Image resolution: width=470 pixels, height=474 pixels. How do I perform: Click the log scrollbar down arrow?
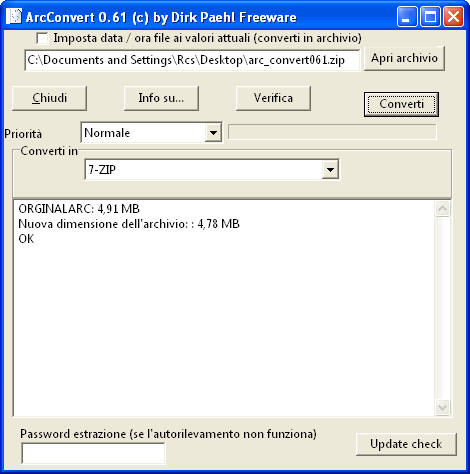(443, 407)
